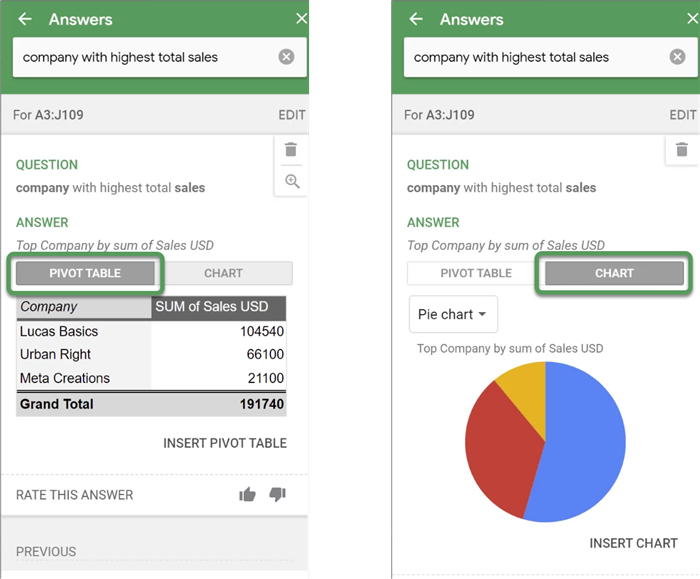Image resolution: width=700 pixels, height=579 pixels.
Task: Click the zoom magnifier icon
Action: click(292, 181)
